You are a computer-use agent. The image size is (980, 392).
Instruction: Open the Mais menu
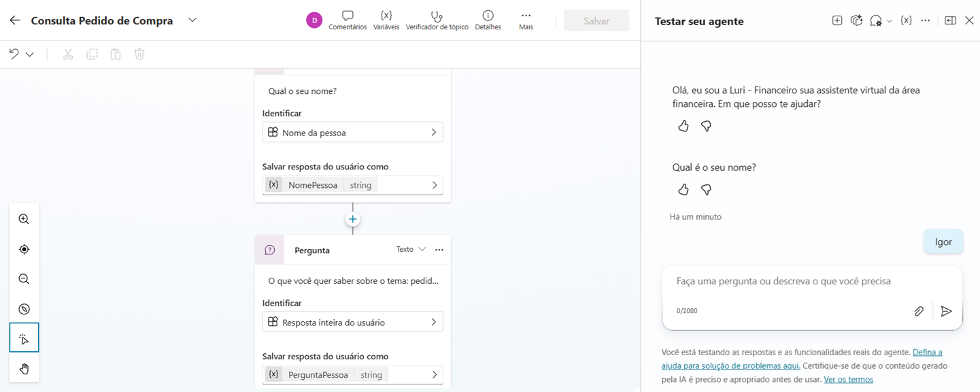(526, 20)
